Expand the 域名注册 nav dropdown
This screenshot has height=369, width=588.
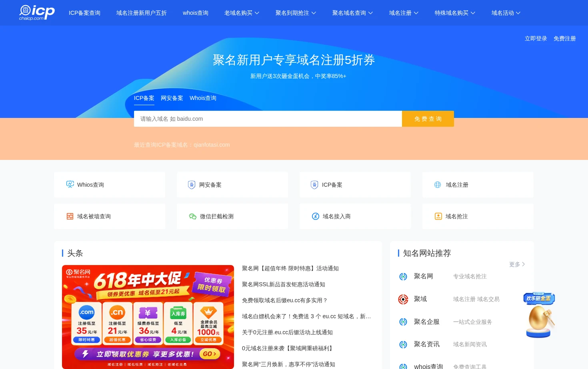[x=404, y=13]
